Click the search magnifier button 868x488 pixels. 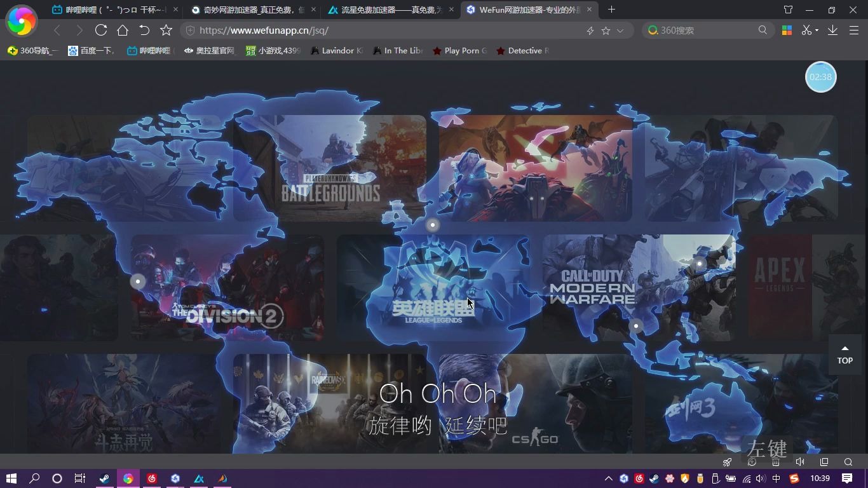pyautogui.click(x=763, y=30)
